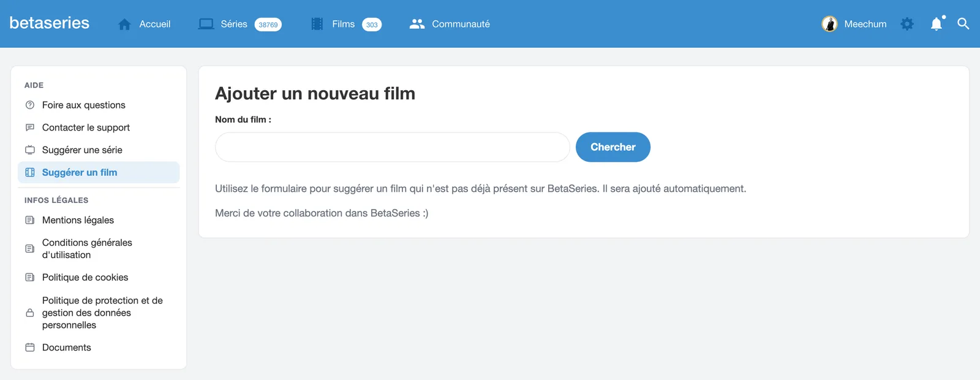Click the Merci de votre collaboration text
This screenshot has width=980, height=380.
[x=322, y=213]
